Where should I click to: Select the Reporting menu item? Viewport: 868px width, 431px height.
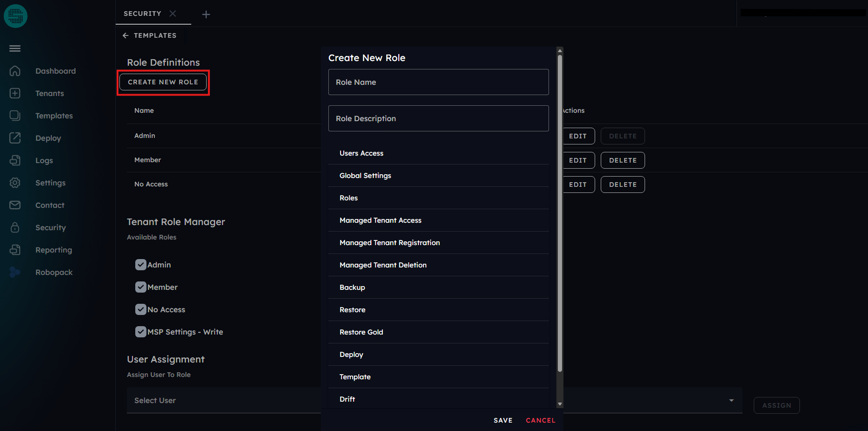[x=54, y=250]
